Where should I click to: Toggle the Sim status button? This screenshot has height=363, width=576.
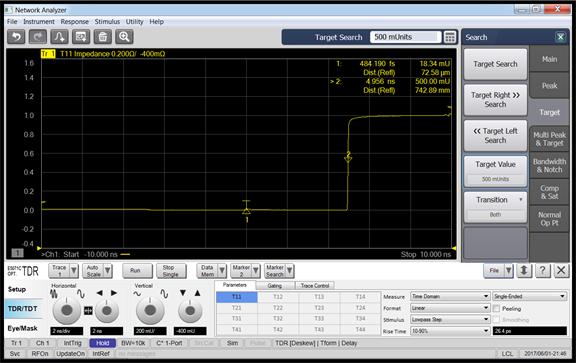pos(232,343)
